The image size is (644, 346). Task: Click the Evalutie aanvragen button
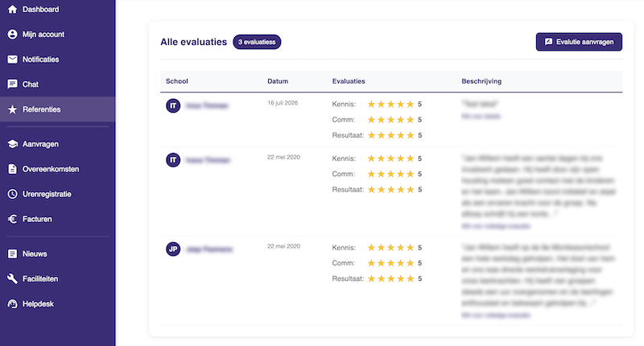click(579, 42)
